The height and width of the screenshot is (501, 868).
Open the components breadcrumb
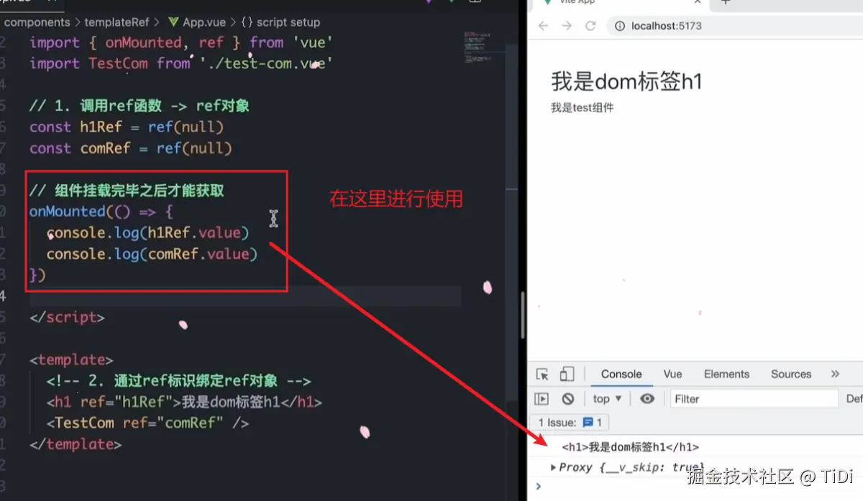click(37, 22)
